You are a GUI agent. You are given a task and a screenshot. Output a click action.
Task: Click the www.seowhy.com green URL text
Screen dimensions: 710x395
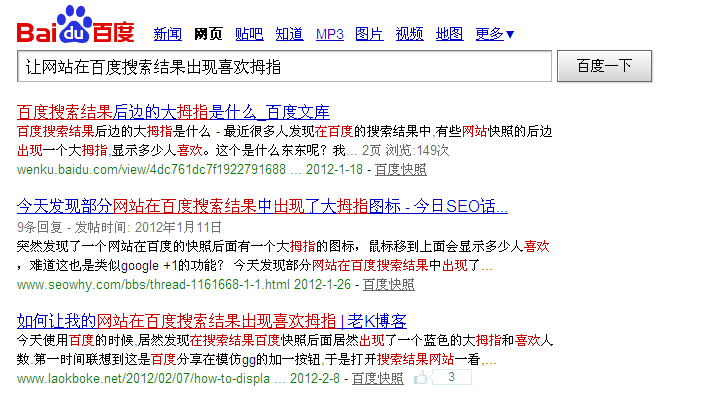[153, 284]
